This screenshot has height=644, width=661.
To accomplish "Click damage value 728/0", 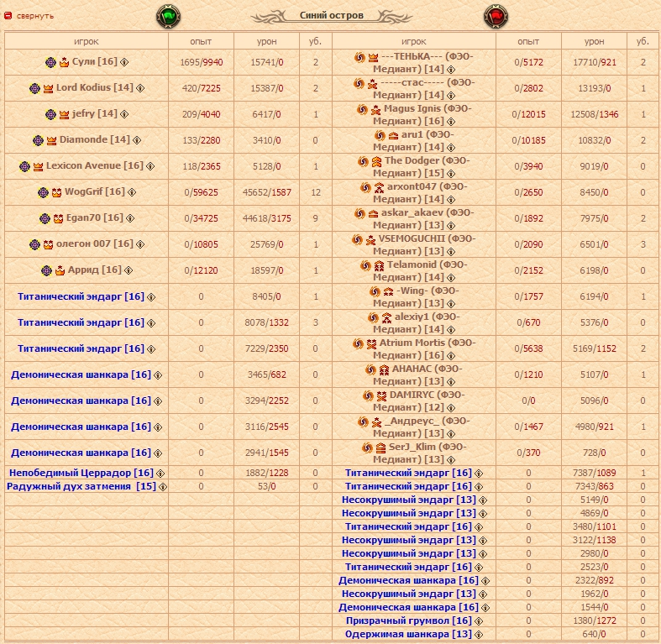I will coord(595,453).
